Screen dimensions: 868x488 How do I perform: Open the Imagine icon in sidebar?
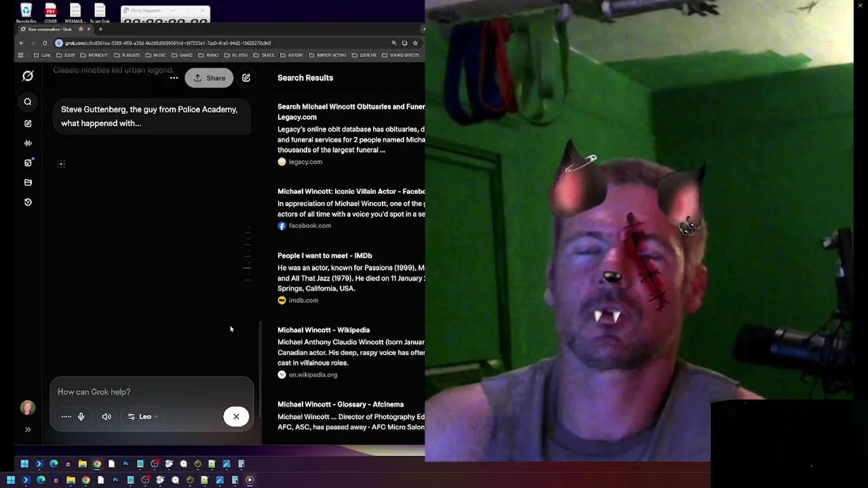(x=28, y=163)
